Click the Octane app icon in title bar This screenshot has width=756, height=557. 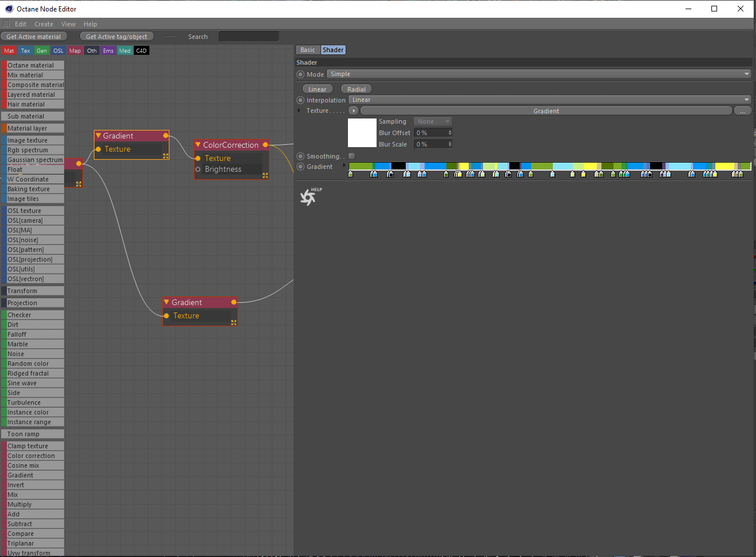tap(9, 9)
